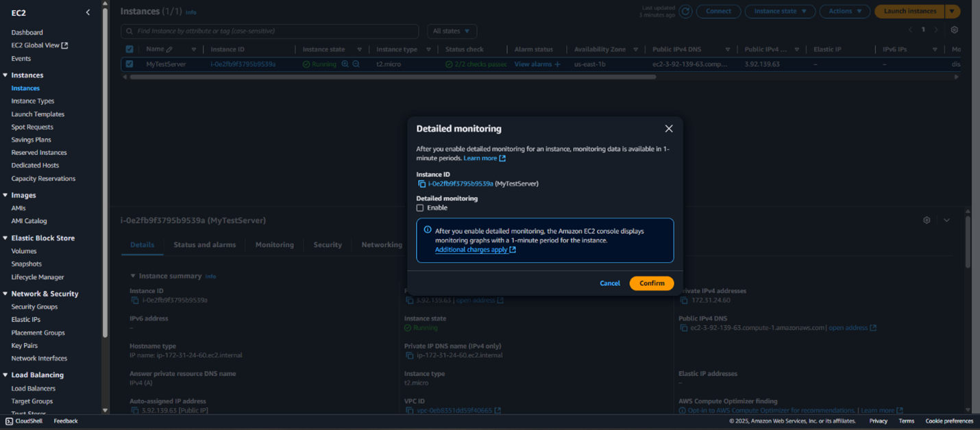980x430 pixels.
Task: Open CloudShell from the bottom bar
Action: pos(24,421)
